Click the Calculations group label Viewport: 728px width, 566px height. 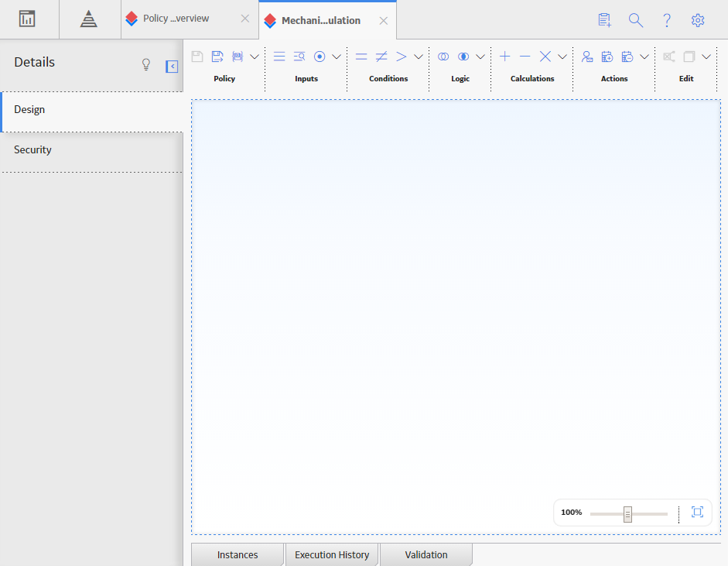pos(532,78)
